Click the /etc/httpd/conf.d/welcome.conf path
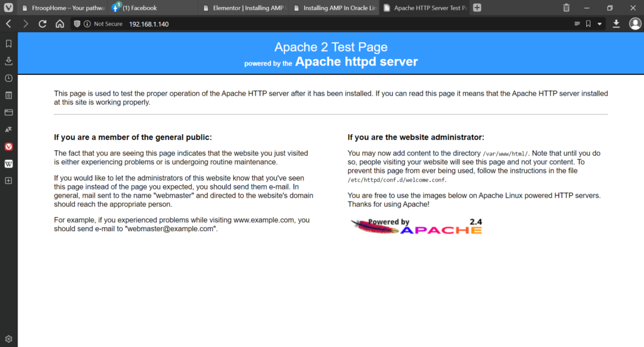644x347 pixels. (x=396, y=180)
